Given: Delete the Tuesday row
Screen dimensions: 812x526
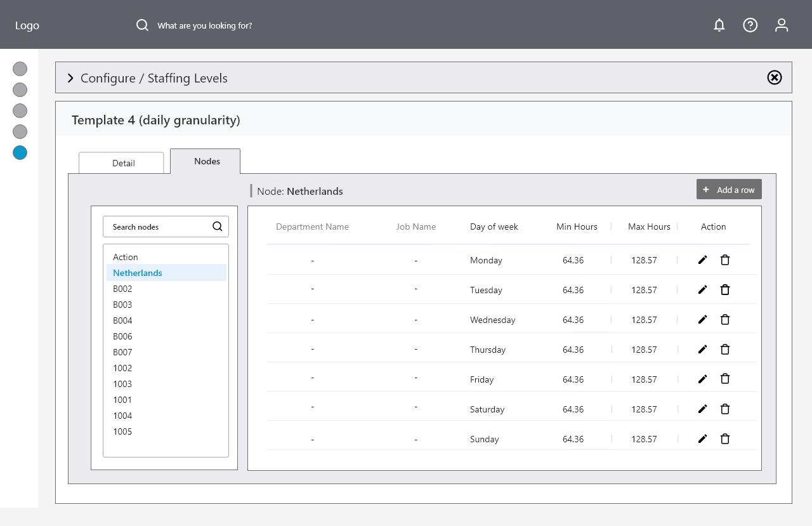Looking at the screenshot, I should pyautogui.click(x=725, y=290).
